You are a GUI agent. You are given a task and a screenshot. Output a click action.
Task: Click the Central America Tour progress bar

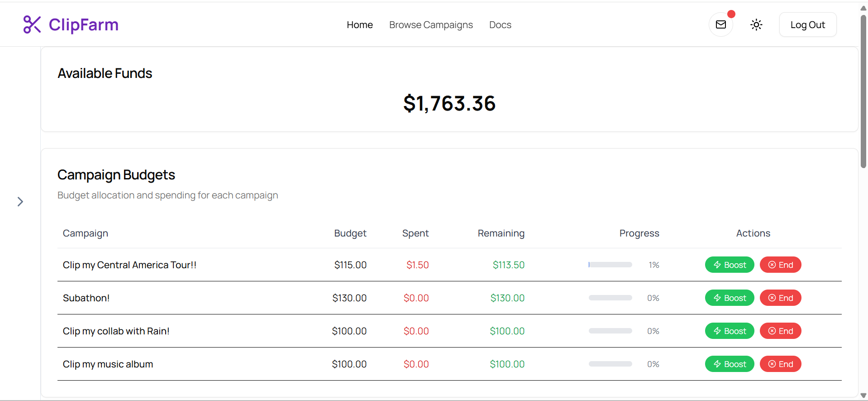point(610,265)
